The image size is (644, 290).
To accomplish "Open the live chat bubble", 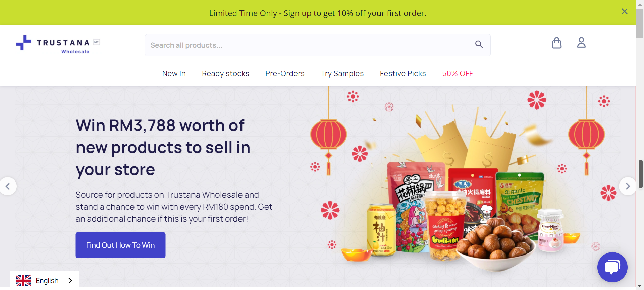I will point(612,267).
